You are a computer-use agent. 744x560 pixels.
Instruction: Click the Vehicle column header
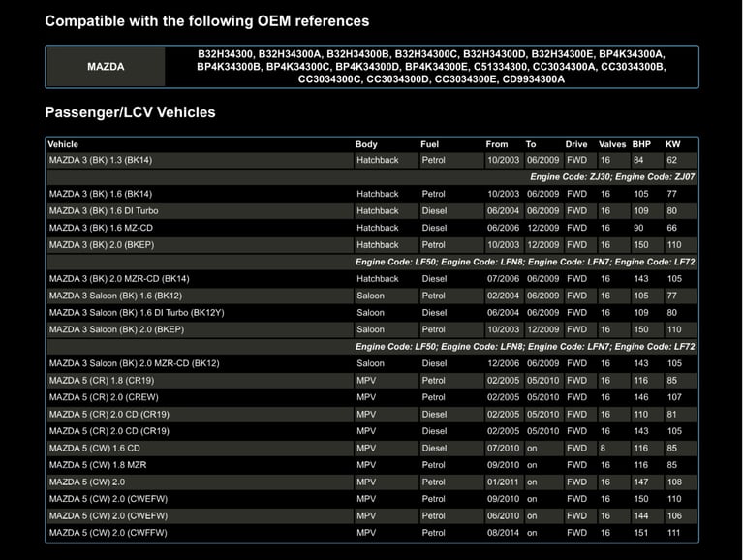coord(63,144)
